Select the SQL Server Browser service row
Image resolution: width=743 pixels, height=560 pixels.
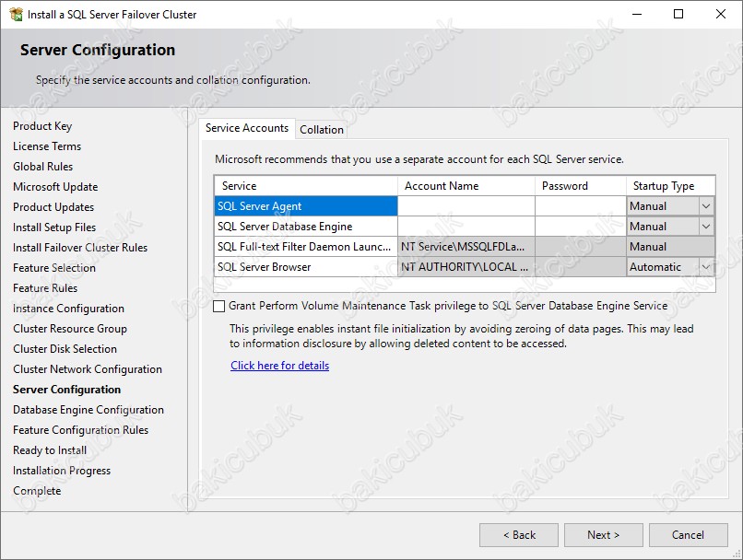tap(306, 267)
